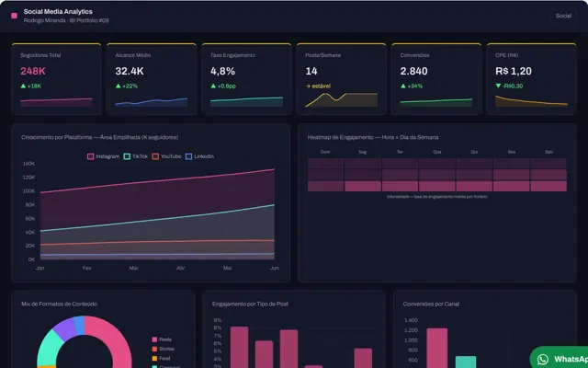The height and width of the screenshot is (368, 588).
Task: Click the +34% conversions delta indicator
Action: pos(412,86)
